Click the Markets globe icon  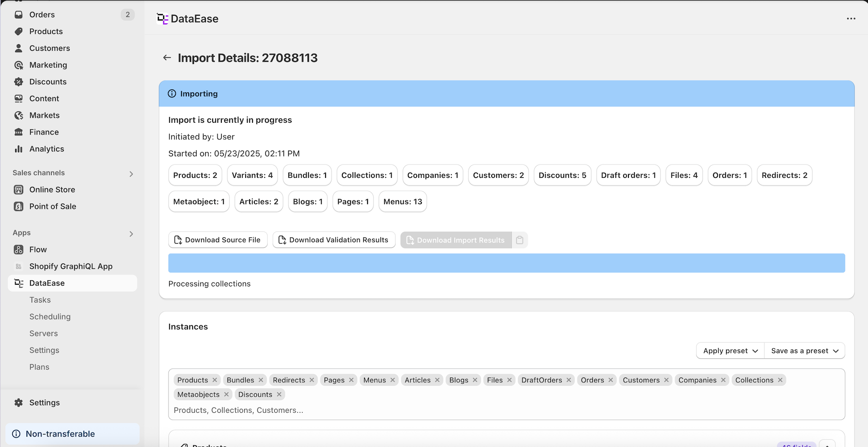(19, 115)
